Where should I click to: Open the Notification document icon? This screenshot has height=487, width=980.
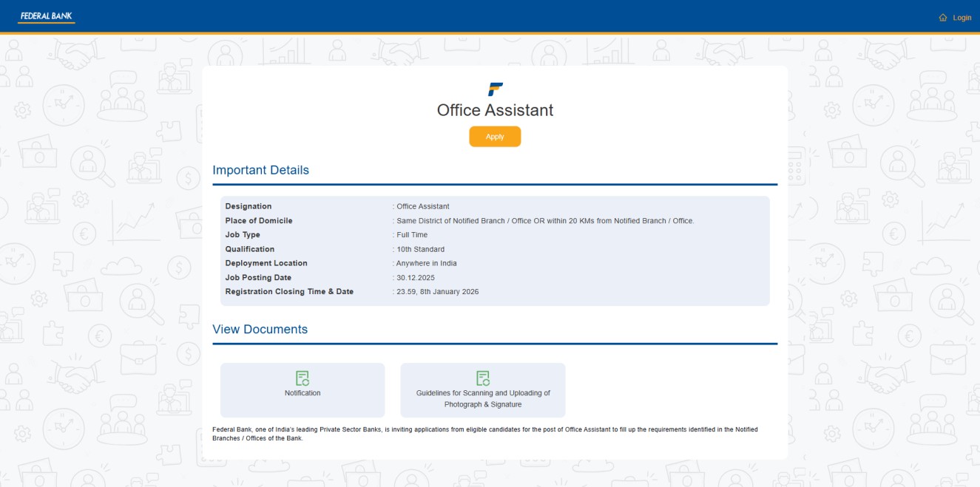pos(303,378)
